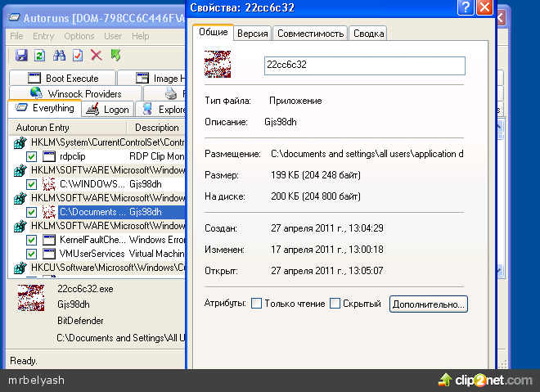The image size is (540, 392).
Task: Uncheck the VMUserServices entry
Action: (x=31, y=254)
